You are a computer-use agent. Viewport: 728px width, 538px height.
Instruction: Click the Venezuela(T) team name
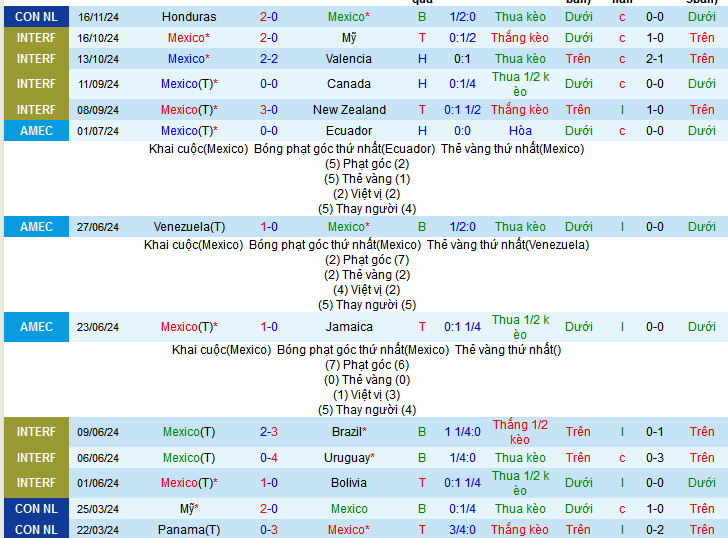tap(189, 227)
